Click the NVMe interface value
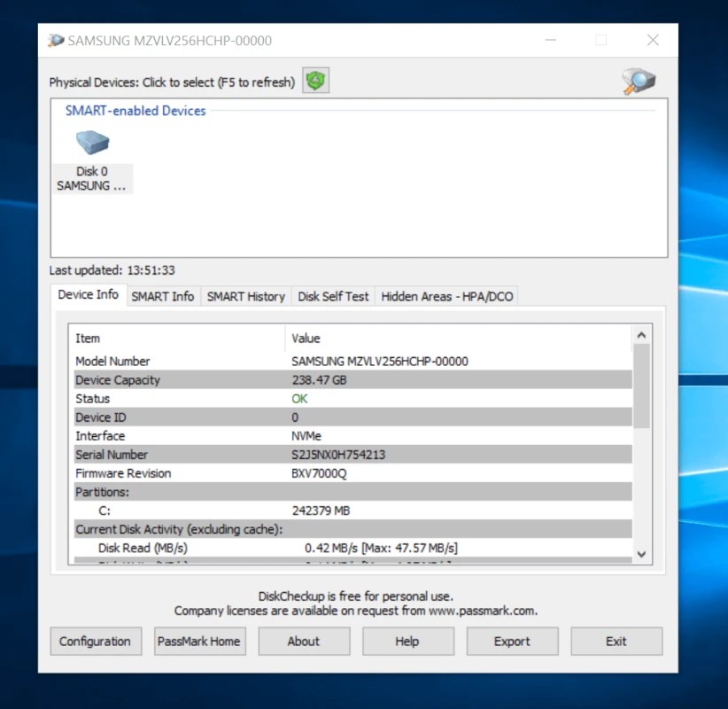The image size is (728, 709). [x=306, y=436]
